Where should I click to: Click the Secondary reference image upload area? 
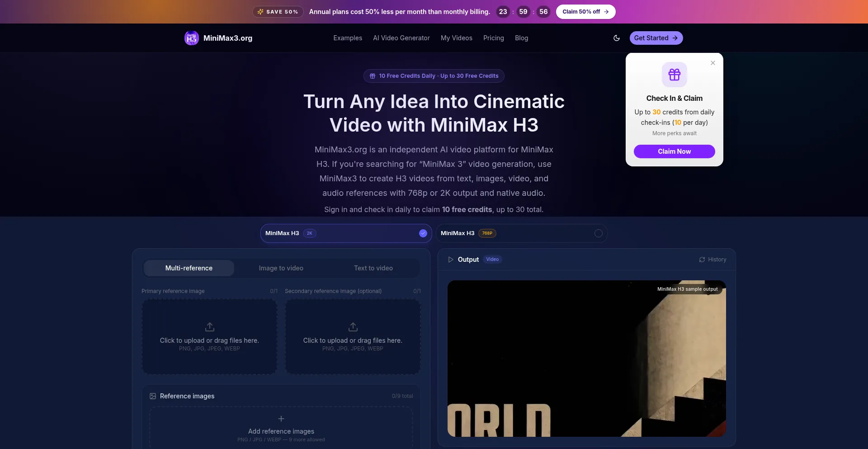(353, 336)
